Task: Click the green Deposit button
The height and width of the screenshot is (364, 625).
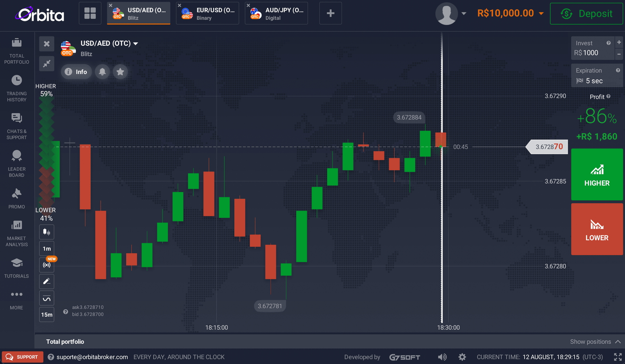Action: tap(586, 14)
